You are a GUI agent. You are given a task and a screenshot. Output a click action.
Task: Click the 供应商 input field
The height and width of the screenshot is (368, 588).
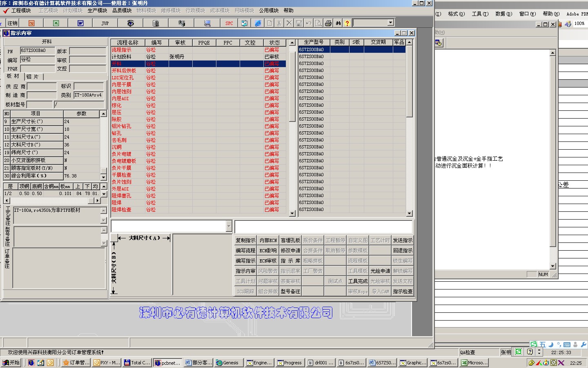coord(42,86)
